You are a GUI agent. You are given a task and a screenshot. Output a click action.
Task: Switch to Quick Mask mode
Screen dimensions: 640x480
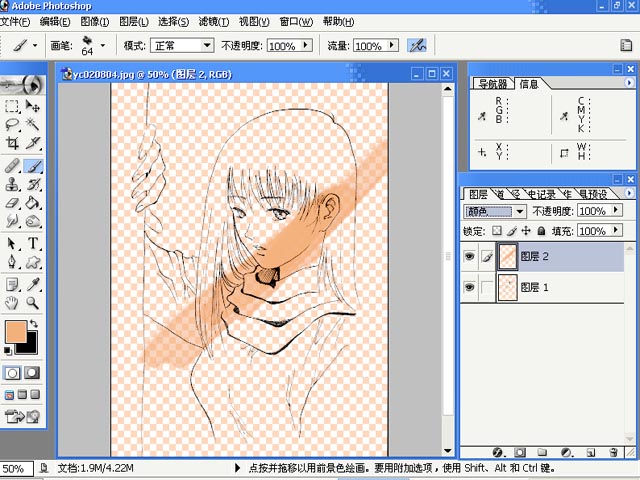(32, 373)
